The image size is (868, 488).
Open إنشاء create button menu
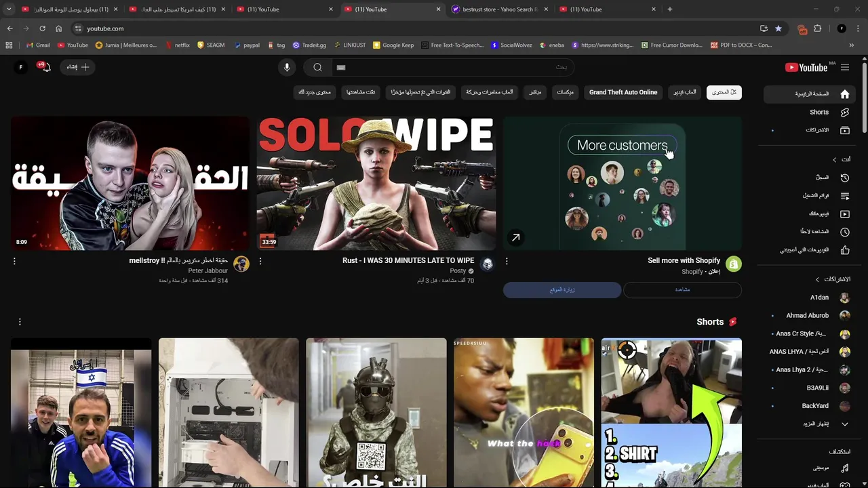pyautogui.click(x=78, y=67)
